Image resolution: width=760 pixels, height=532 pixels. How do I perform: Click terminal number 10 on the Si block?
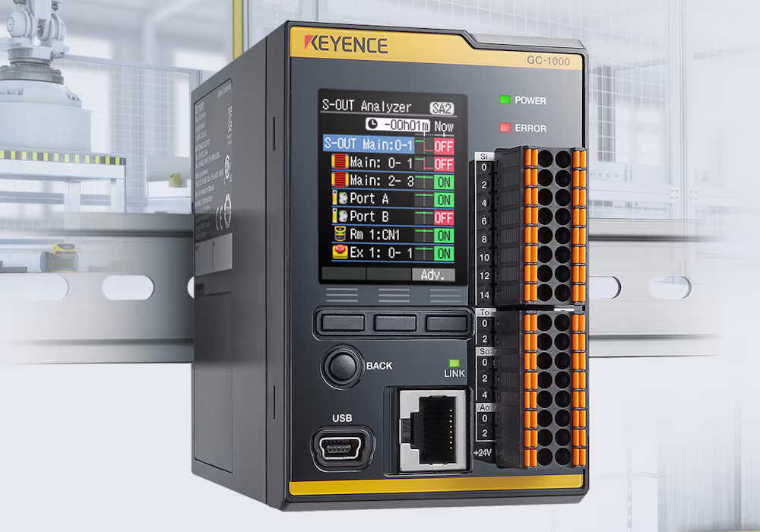tap(484, 258)
